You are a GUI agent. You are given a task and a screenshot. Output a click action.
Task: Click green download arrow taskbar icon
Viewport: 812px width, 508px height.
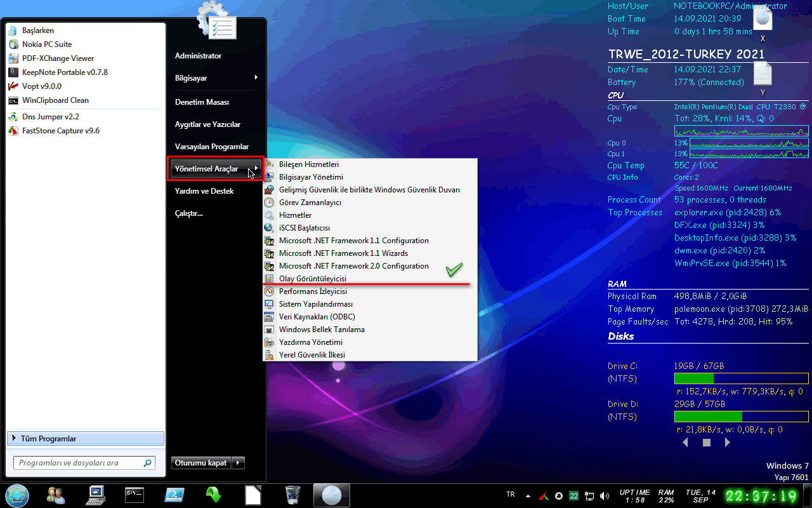(213, 495)
